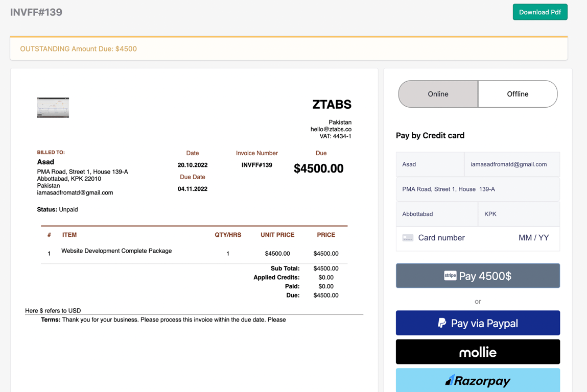This screenshot has width=587, height=392.
Task: Click the company logo thumbnail on invoice
Action: pos(53,108)
